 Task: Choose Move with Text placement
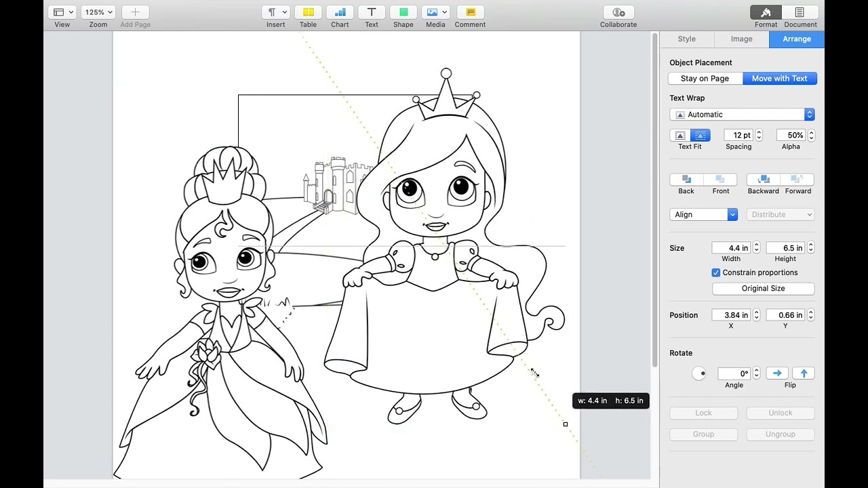pos(780,79)
